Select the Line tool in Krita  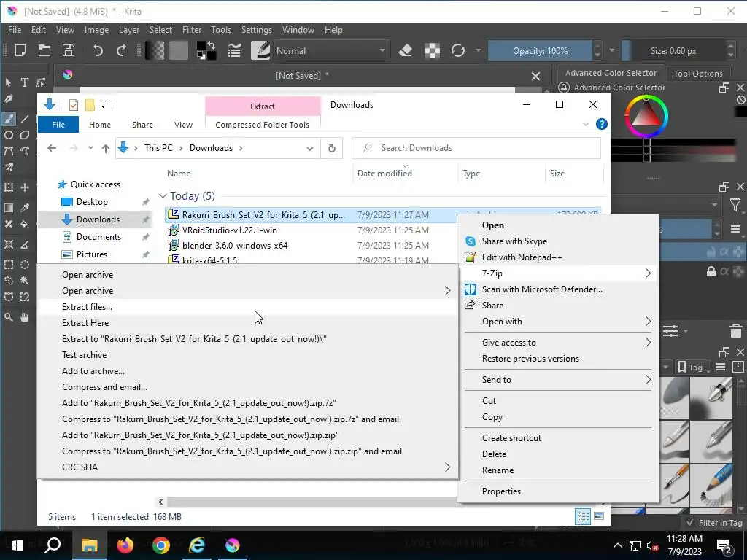(x=25, y=119)
